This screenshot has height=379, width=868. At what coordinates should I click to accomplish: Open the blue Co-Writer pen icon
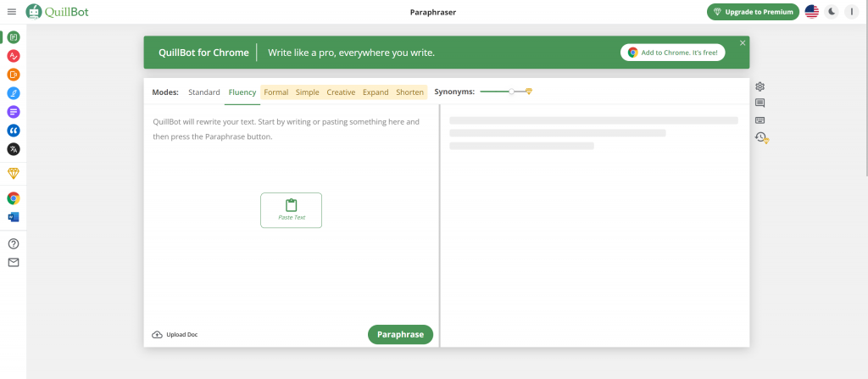[14, 93]
